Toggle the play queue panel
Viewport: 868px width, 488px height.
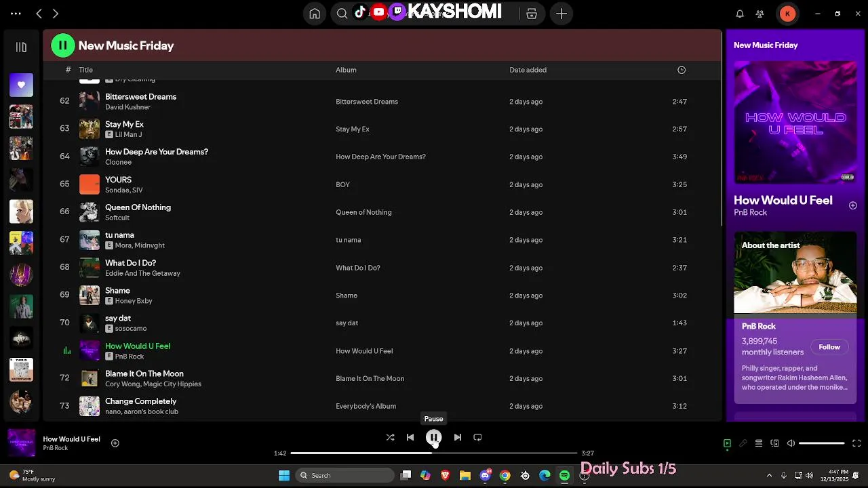tap(759, 443)
